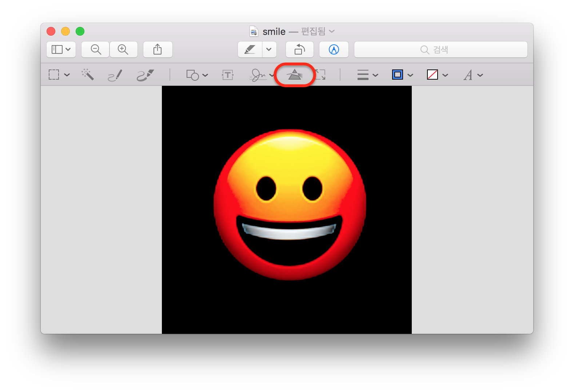
Task: Expand the selection tools dropdown arrow
Action: tap(67, 75)
